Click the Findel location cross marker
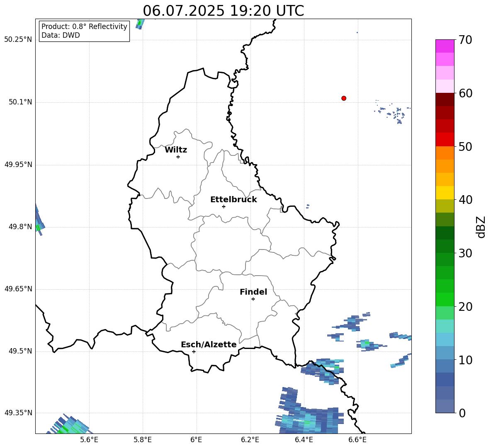This screenshot has width=491, height=448. point(253,299)
